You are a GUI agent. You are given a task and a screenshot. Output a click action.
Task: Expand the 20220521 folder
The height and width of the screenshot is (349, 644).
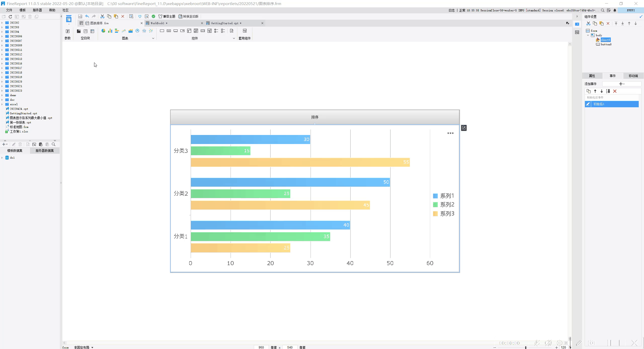[x=2, y=86]
